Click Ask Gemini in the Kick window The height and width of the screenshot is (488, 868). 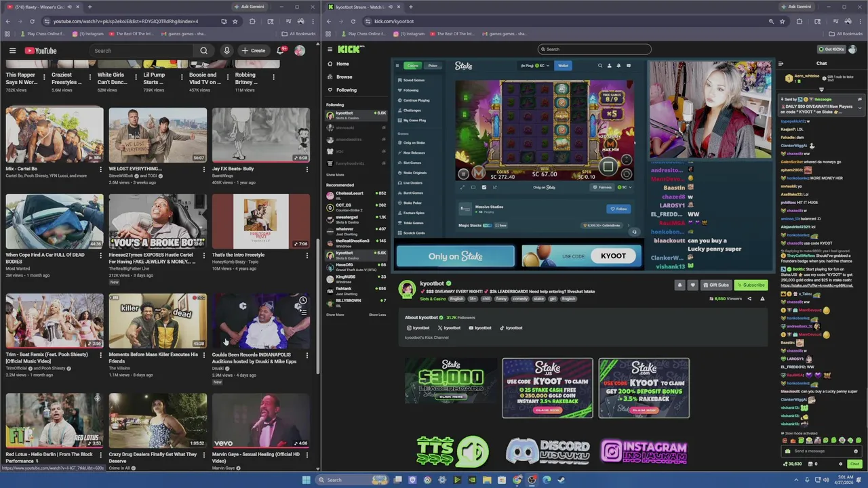[x=795, y=7]
